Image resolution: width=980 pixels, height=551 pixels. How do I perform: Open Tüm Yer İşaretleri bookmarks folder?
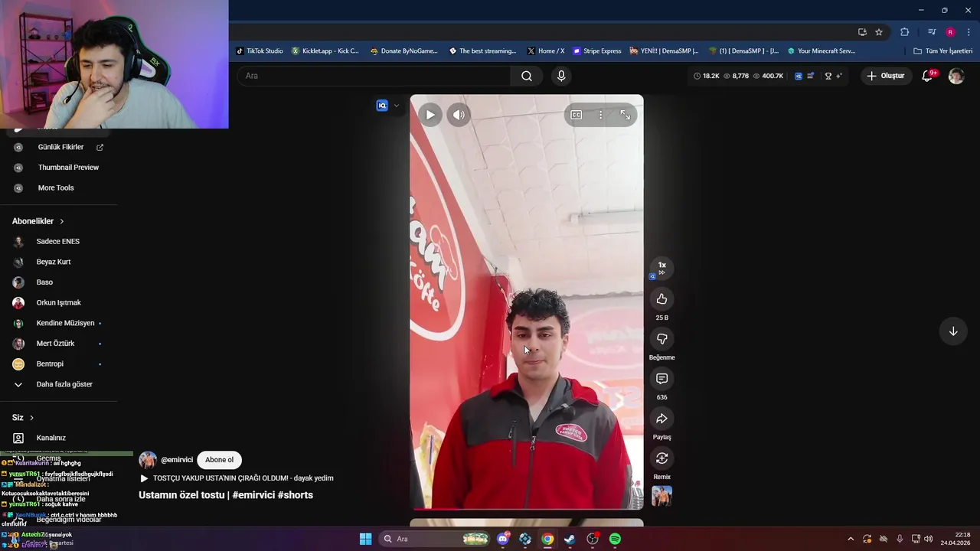tap(942, 51)
